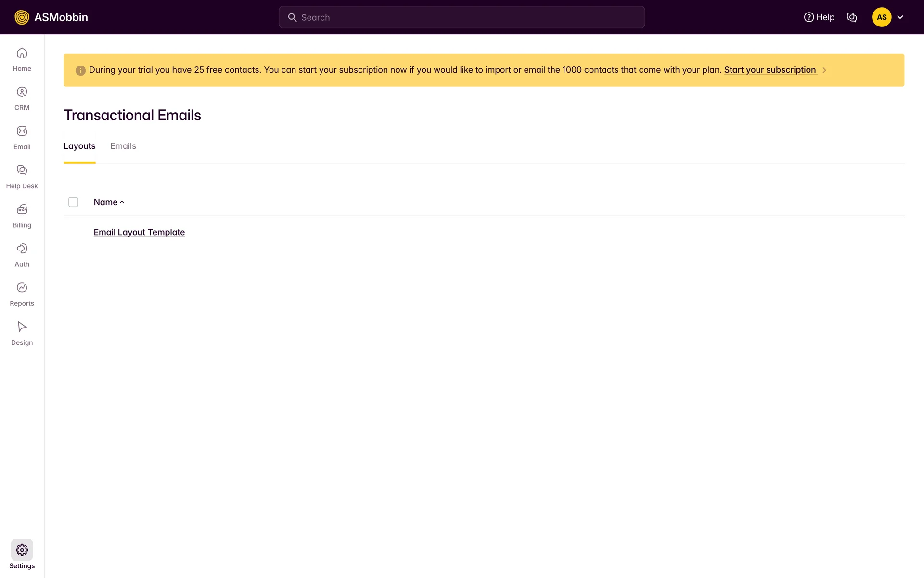Click Start your subscription link
The width and height of the screenshot is (924, 578).
pyautogui.click(x=770, y=70)
